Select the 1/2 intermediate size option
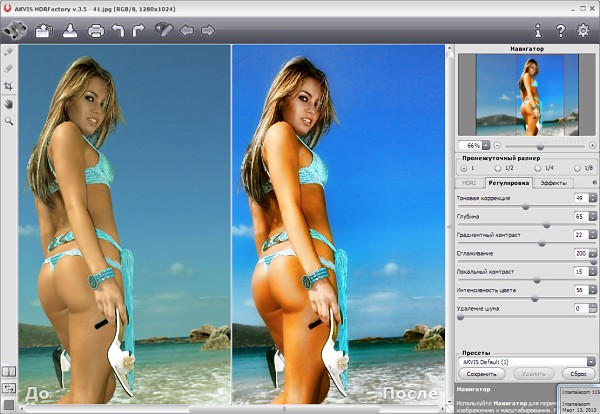The height and width of the screenshot is (414, 600). tap(499, 168)
